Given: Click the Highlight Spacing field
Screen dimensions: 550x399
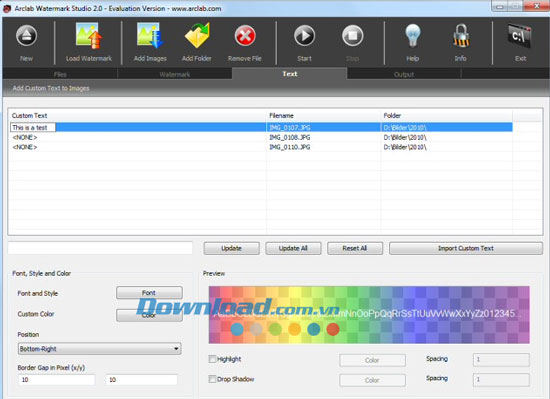Looking at the screenshot, I should [501, 360].
